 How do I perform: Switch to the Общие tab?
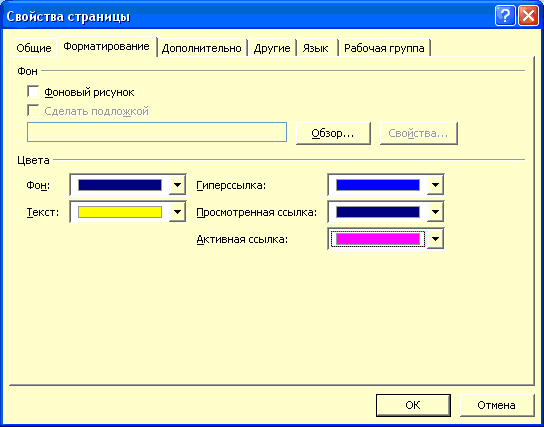pos(34,48)
